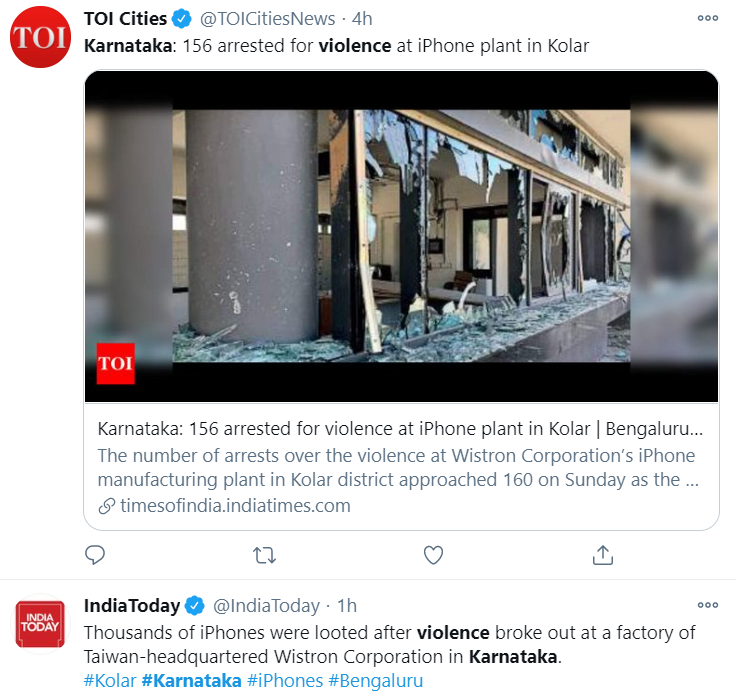Open the @TOICitiesNews handle
Image resolution: width=736 pixels, height=699 pixels.
[268, 19]
